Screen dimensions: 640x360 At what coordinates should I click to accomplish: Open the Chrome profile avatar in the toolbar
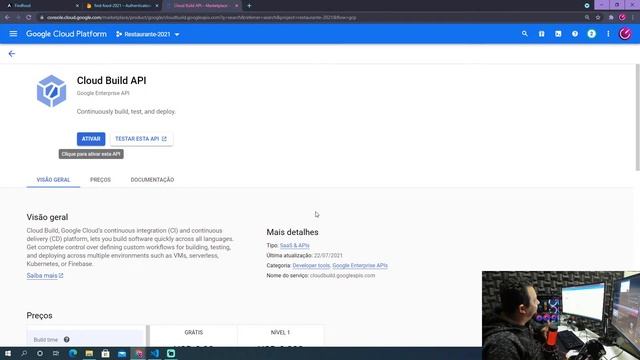tap(622, 18)
